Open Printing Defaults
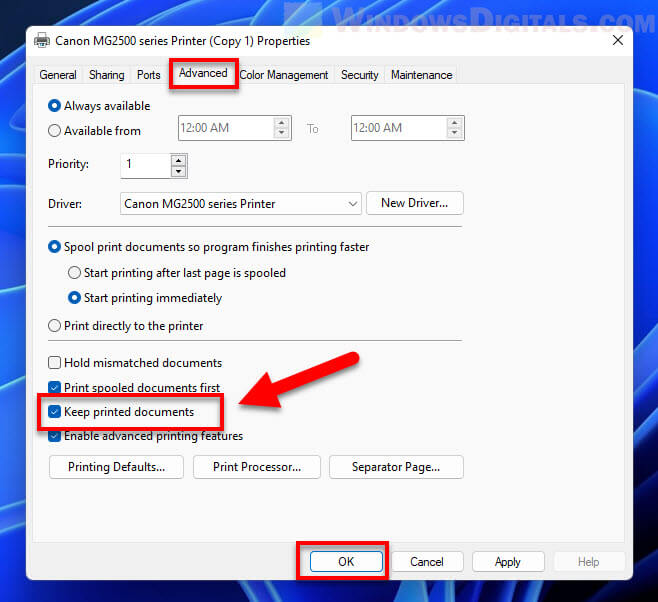 pyautogui.click(x=116, y=467)
